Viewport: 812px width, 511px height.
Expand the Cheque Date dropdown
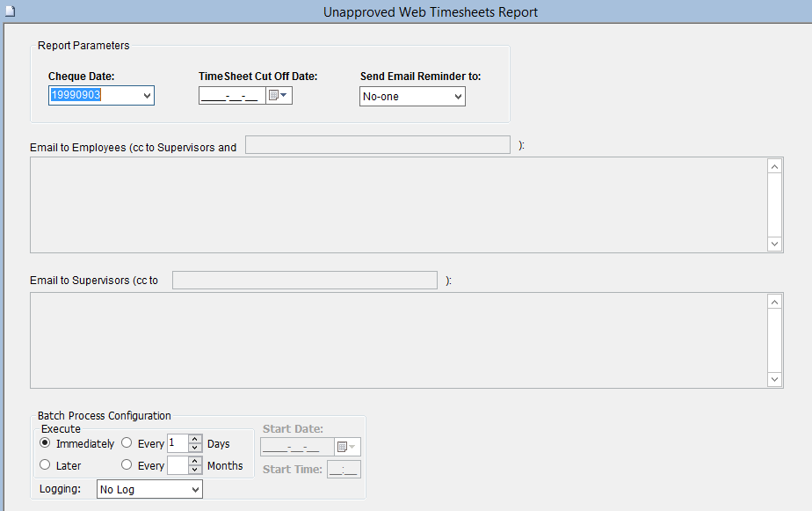(146, 96)
